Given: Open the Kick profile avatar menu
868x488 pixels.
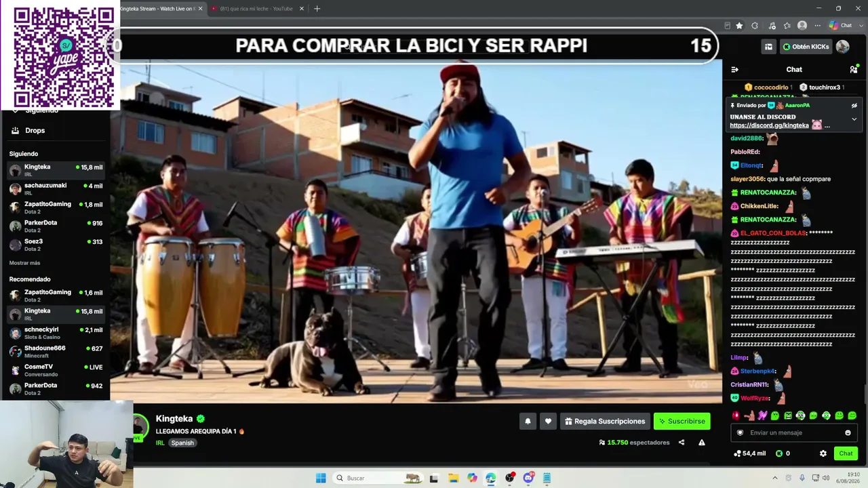Looking at the screenshot, I should point(843,47).
